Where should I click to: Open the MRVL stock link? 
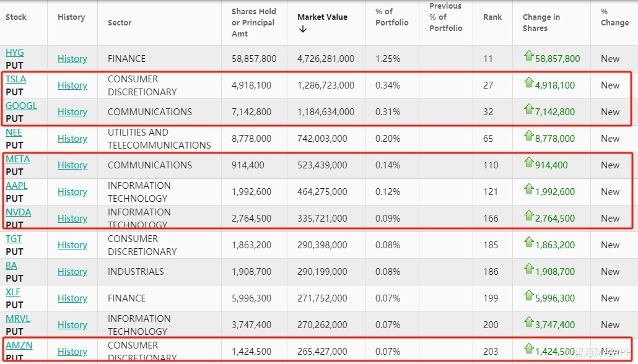18,319
